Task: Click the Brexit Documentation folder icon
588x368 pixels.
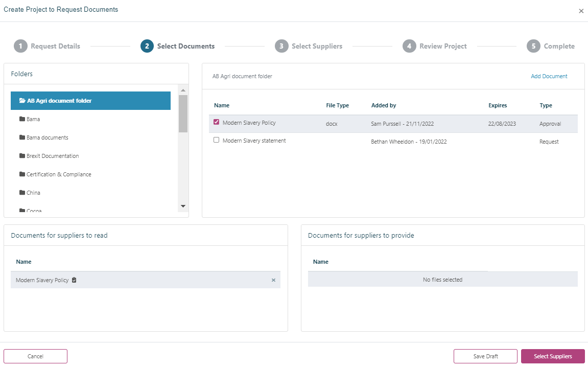Action: coord(22,156)
